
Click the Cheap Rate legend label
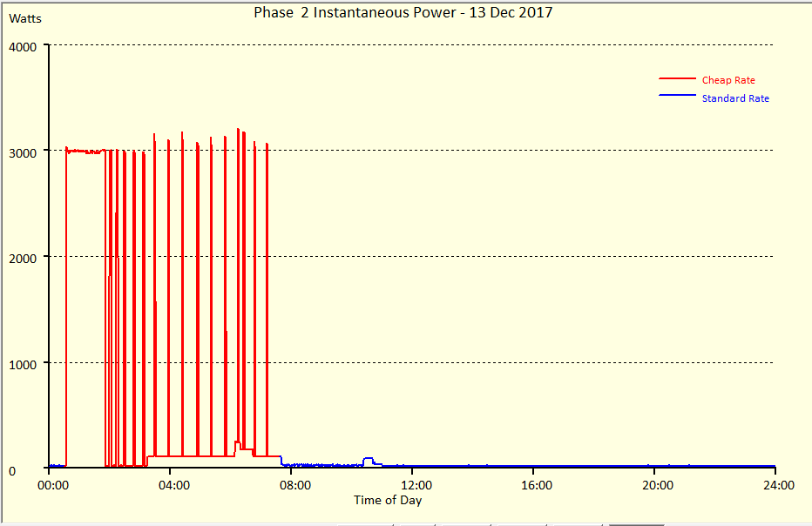tap(727, 80)
